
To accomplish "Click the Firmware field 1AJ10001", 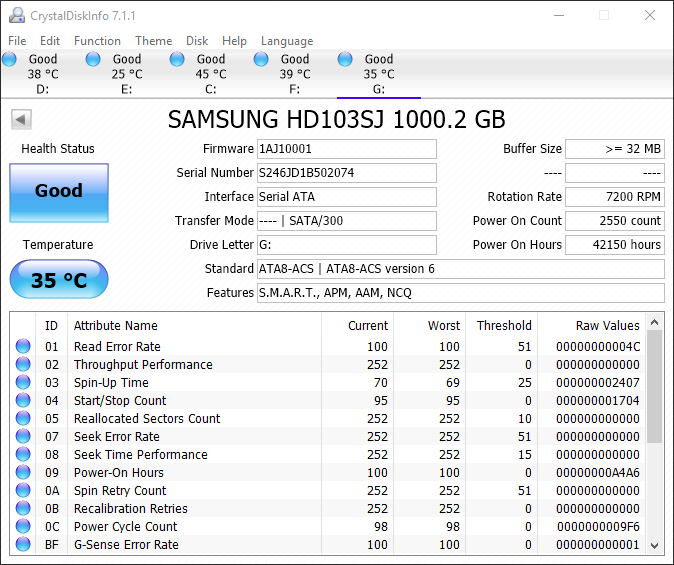I will (x=347, y=149).
